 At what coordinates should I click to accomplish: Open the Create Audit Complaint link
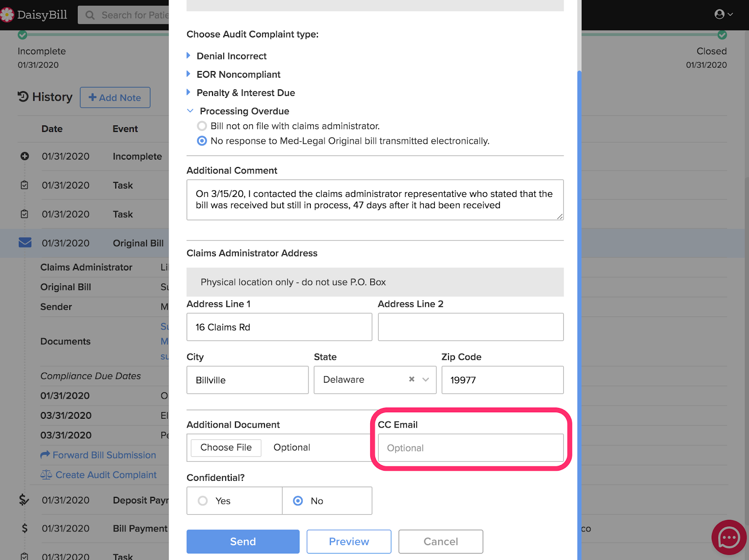[x=106, y=475]
